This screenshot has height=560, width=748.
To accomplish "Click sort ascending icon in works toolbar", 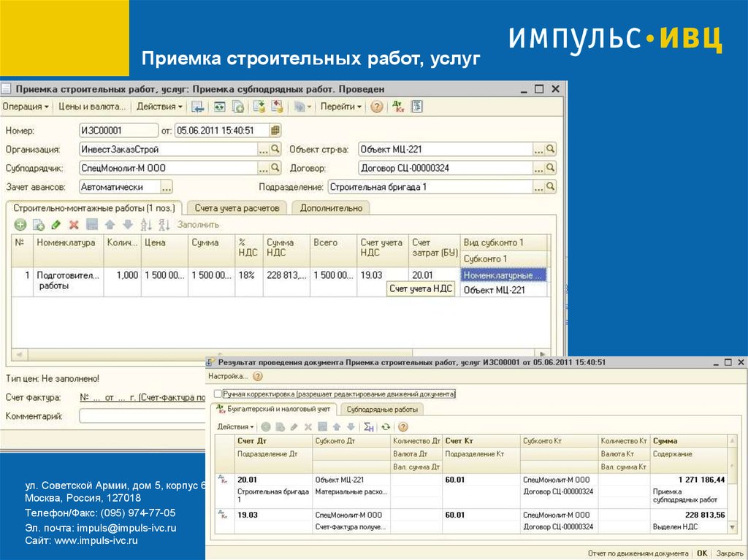I will (x=146, y=225).
